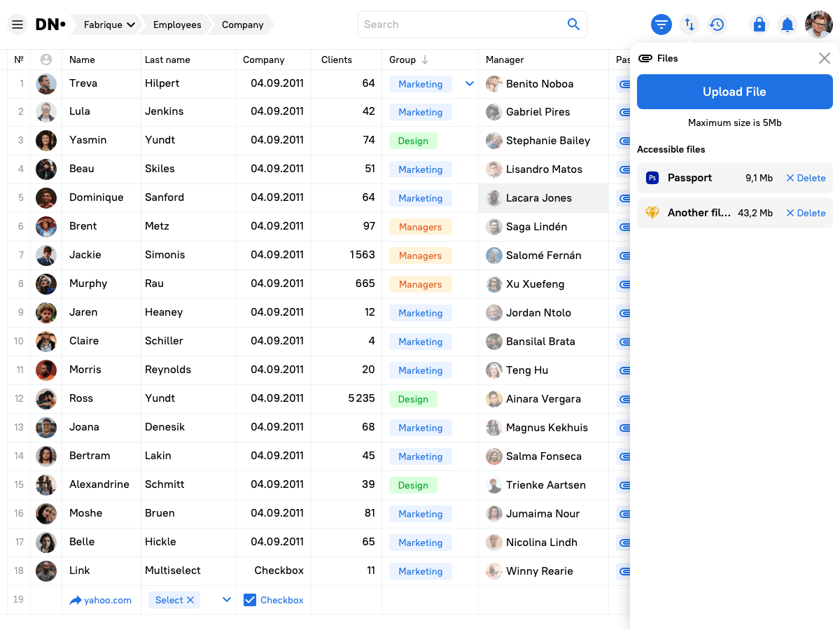The height and width of the screenshot is (630, 840).
Task: Expand Group dropdown in Treva's row
Action: pyautogui.click(x=470, y=84)
